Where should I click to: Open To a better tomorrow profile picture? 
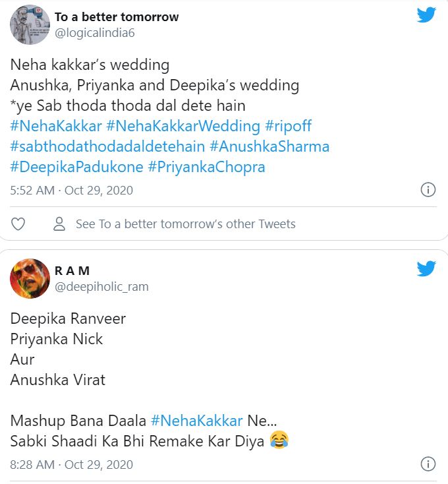(30, 25)
